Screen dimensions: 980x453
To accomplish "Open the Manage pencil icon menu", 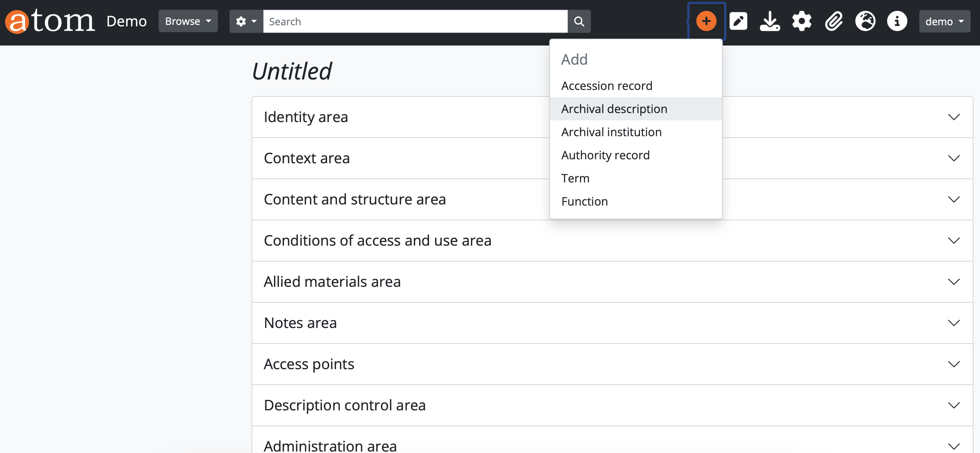I will click(x=738, y=21).
